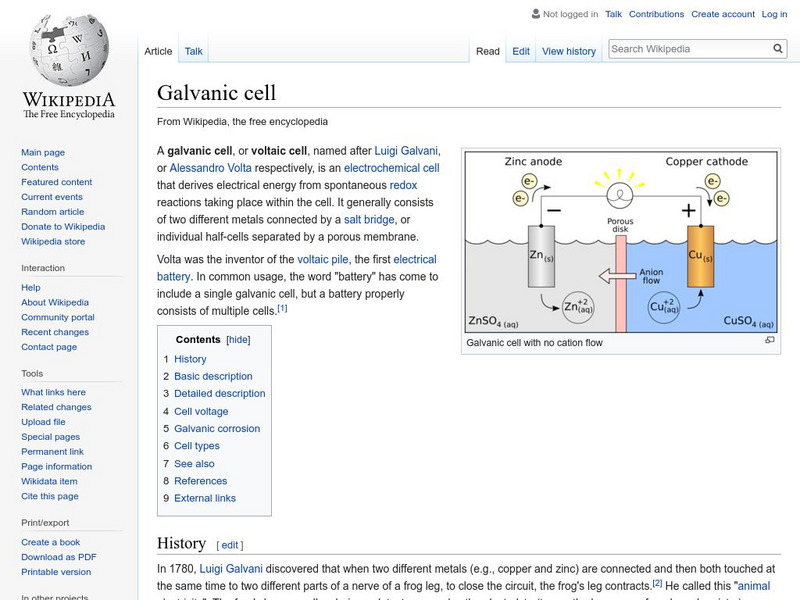Open the Wikipedia store link

coord(53,241)
